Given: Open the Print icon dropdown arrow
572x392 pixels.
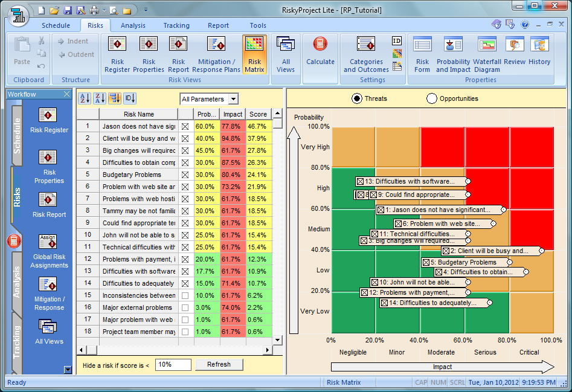Looking at the screenshot, I should point(104,10).
